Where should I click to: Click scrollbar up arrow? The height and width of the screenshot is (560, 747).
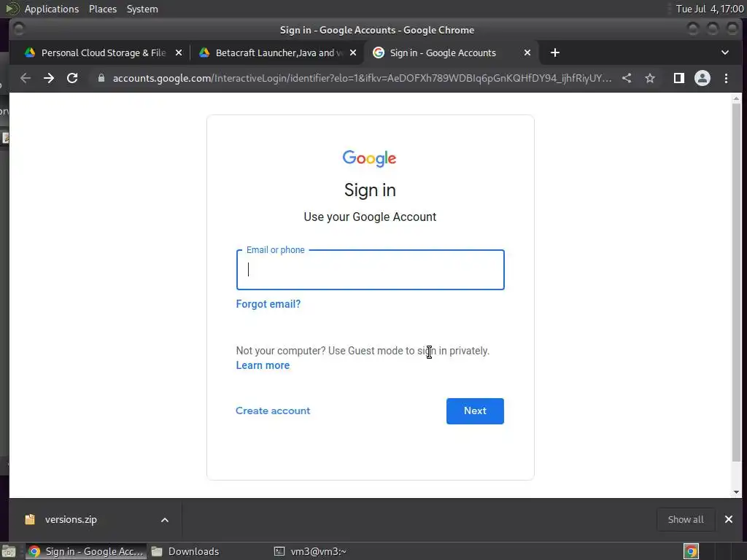[737, 98]
